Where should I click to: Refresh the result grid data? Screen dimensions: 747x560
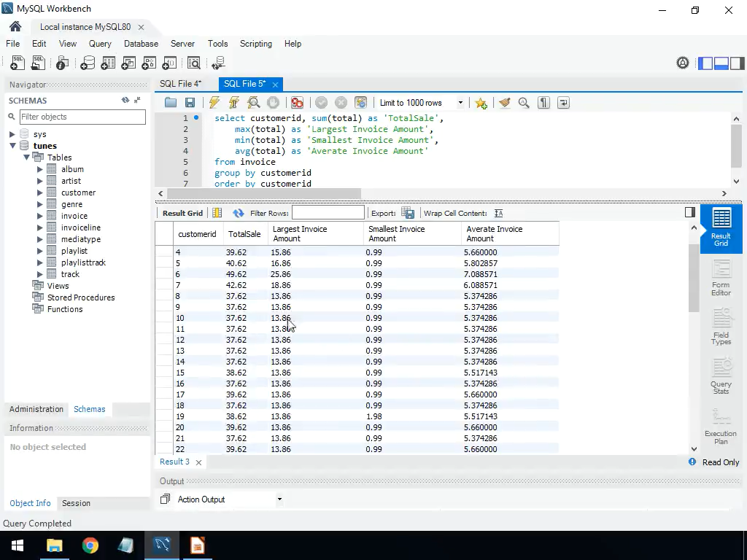[x=238, y=213]
